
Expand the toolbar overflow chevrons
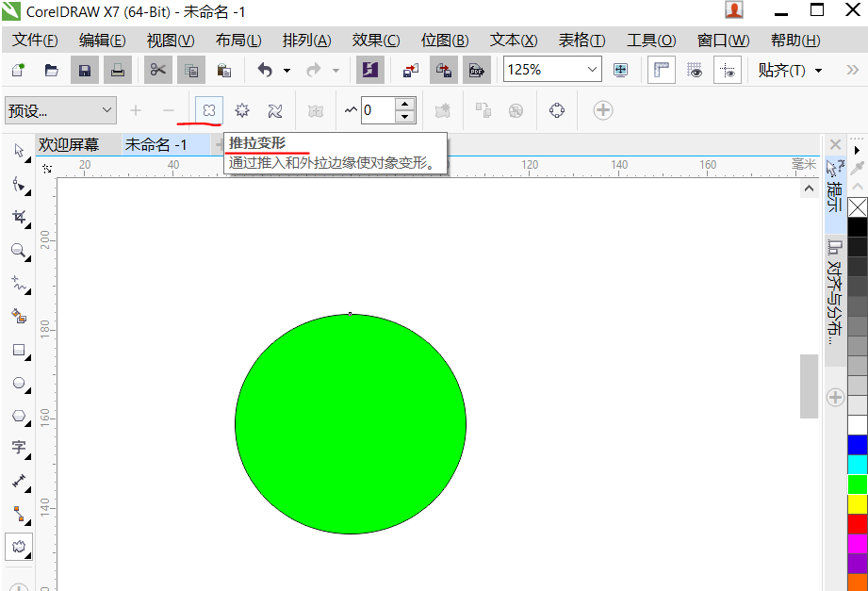[853, 70]
